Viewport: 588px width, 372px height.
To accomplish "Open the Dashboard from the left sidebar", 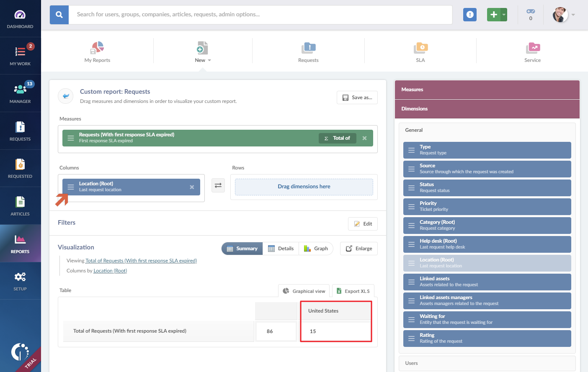I will (20, 17).
